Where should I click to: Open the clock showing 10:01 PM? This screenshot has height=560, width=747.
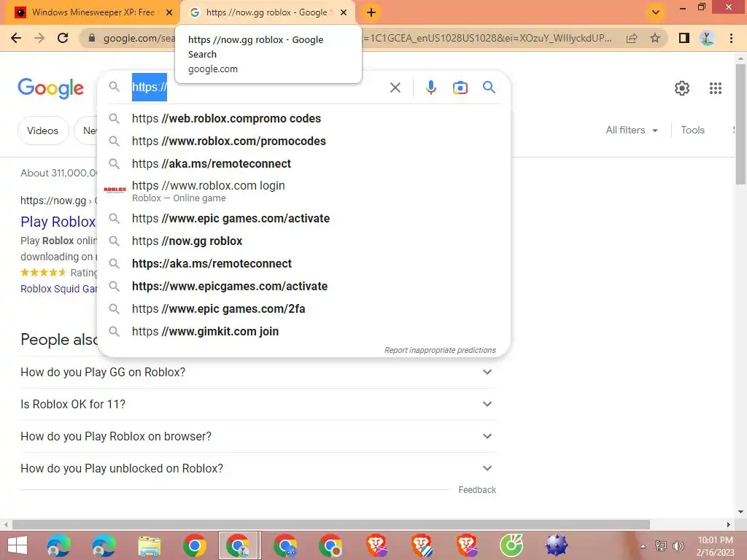click(x=715, y=546)
